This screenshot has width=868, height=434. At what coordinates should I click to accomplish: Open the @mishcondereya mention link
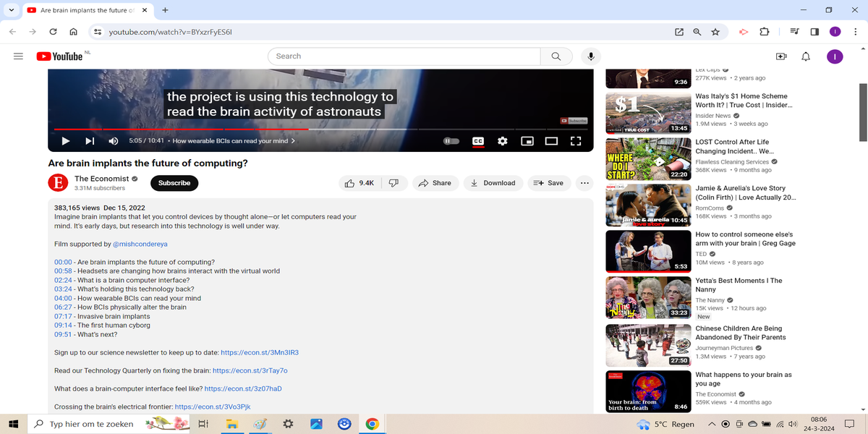point(140,244)
